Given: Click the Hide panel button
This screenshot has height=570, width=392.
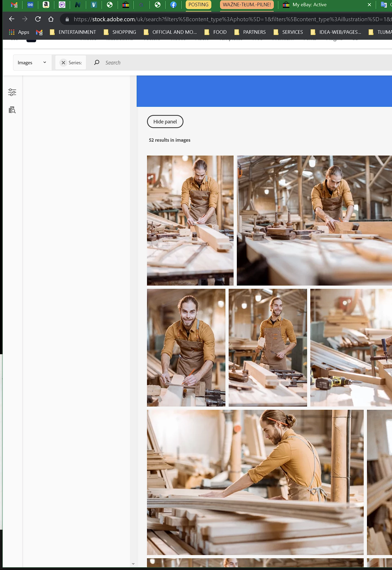Looking at the screenshot, I should tap(165, 122).
